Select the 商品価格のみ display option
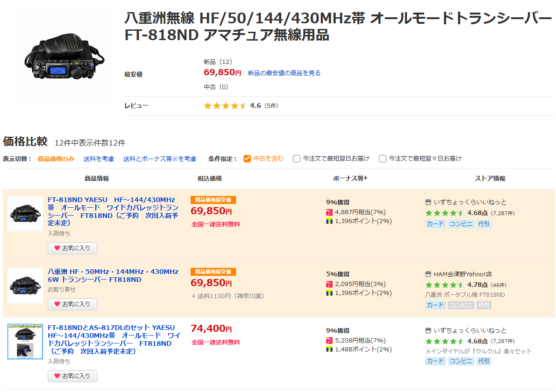The width and height of the screenshot is (556, 392). [56, 159]
